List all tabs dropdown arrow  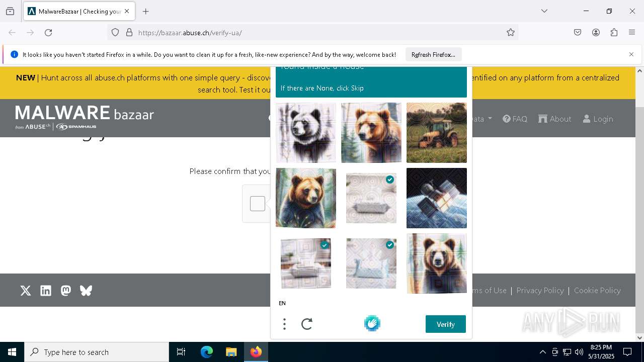[544, 11]
